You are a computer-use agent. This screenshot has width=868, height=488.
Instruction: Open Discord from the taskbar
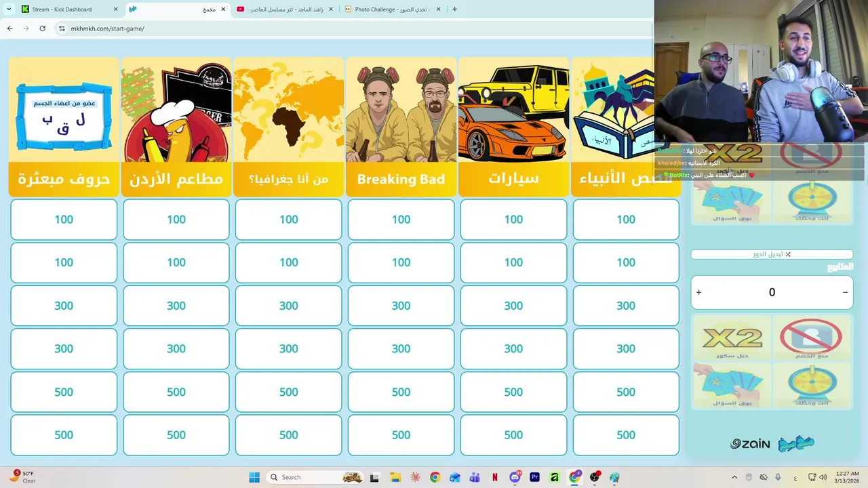[515, 477]
